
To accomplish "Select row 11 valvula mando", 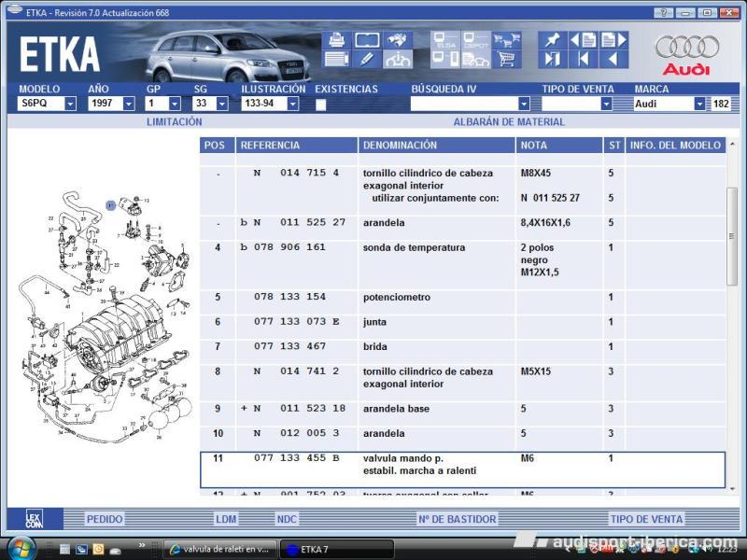I will [x=462, y=470].
